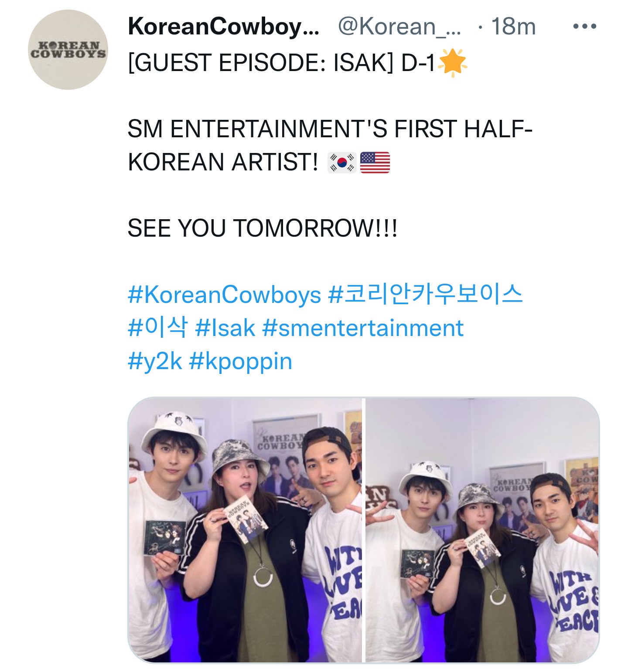Open the #KoreanCowboys hashtag
The height and width of the screenshot is (672, 628).
click(x=224, y=295)
